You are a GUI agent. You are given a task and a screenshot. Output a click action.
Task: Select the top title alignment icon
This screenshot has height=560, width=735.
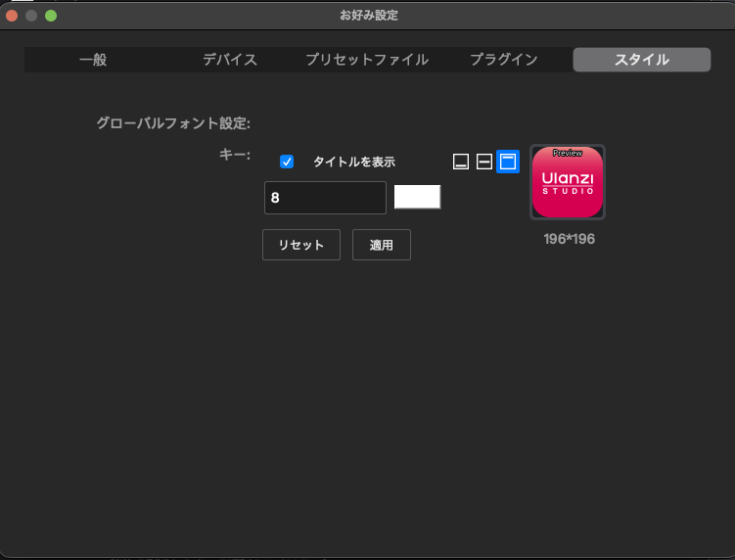[508, 163]
